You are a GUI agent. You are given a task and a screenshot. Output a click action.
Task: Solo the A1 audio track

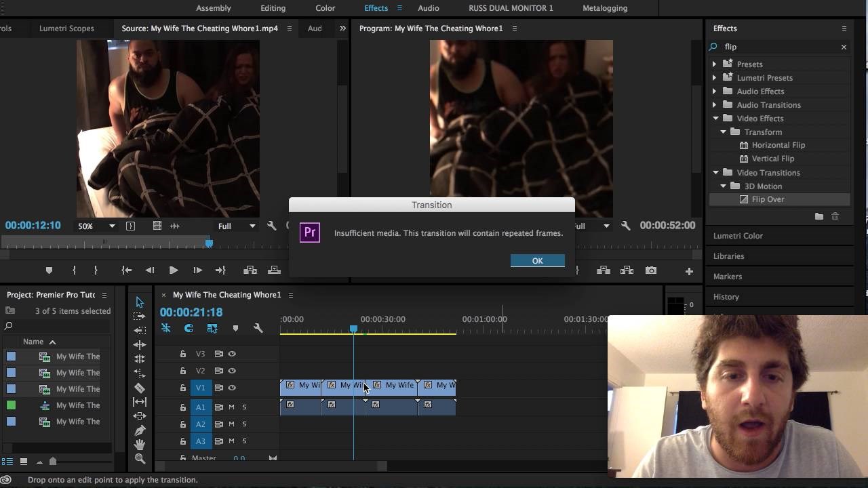coord(245,407)
